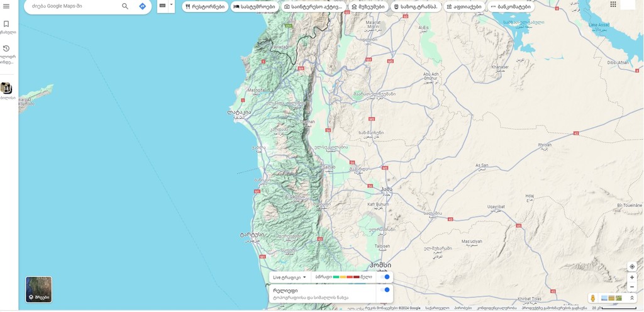The width and height of the screenshot is (644, 312).
Task: Click the Abu Adh Dhuhur label
Action: (430, 76)
